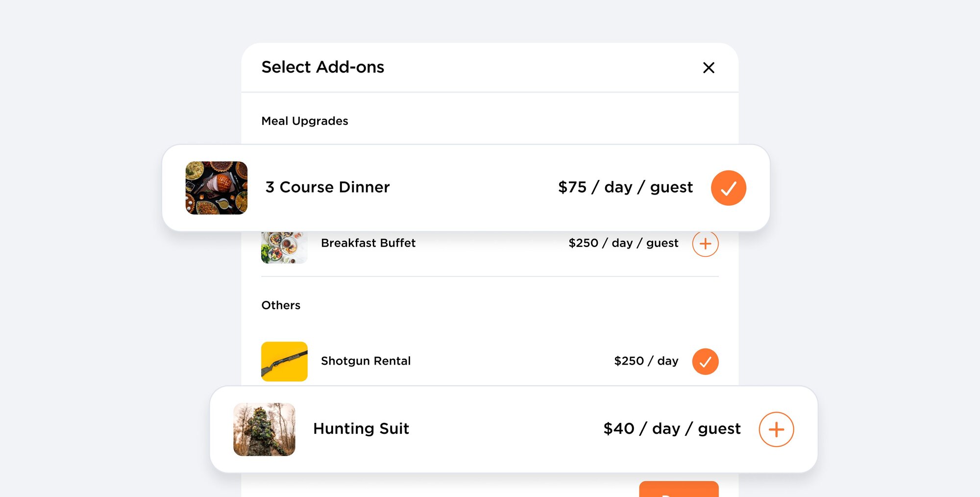
Task: Select the 3 Course Dinner label
Action: 327,187
